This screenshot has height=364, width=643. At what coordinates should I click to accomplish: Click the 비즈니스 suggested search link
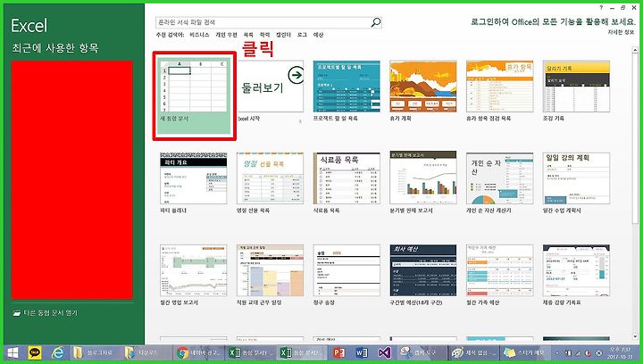coord(199,35)
